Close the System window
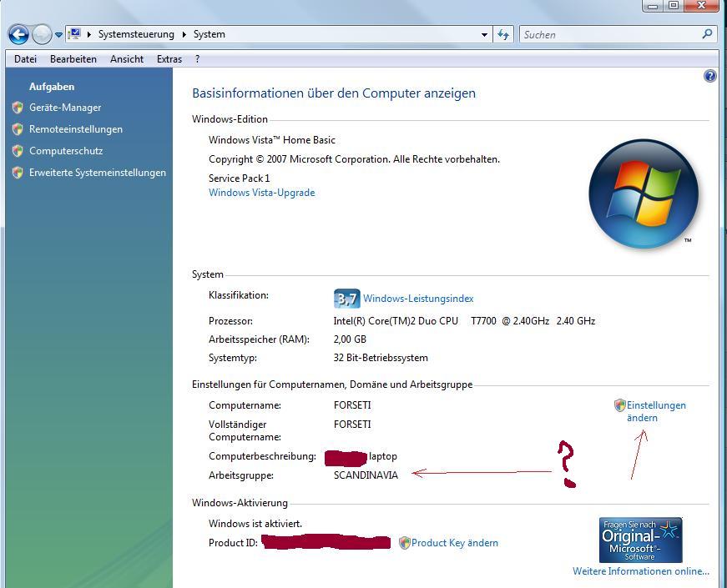The width and height of the screenshot is (727, 588). tap(701, 6)
